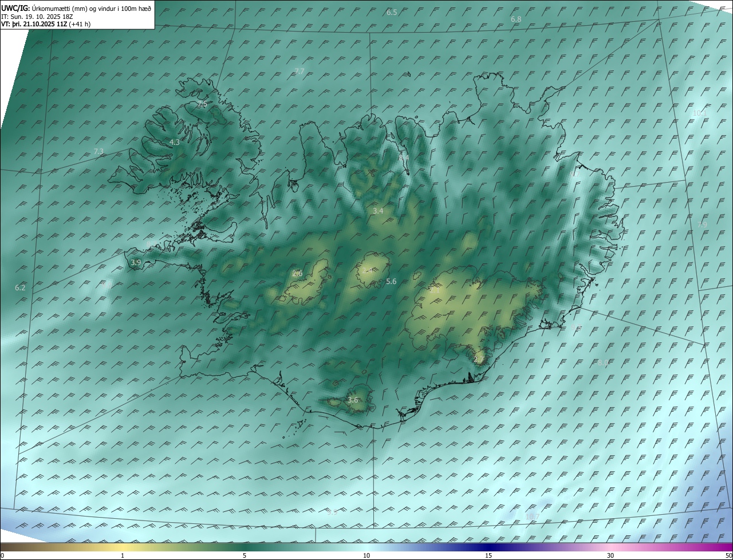Click the 3.9 value on Snæfellsnes peninsula
The width and height of the screenshot is (733, 560).
136,262
